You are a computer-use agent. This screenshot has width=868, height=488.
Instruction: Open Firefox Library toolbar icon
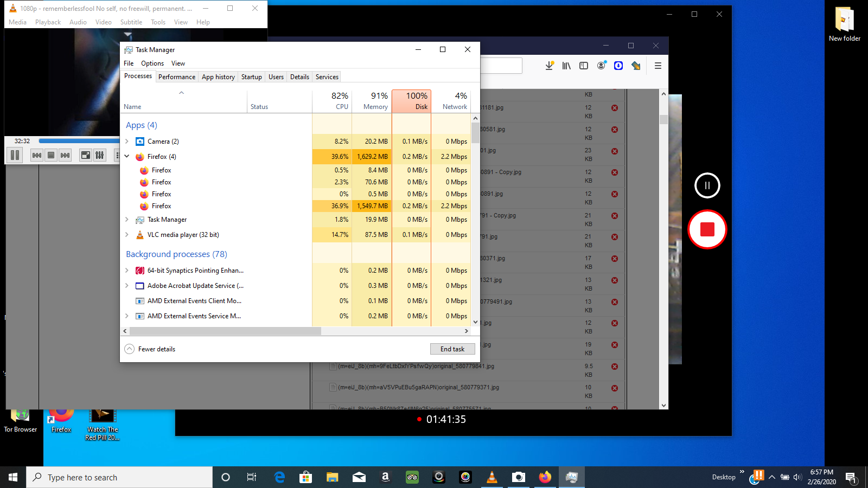tap(566, 66)
